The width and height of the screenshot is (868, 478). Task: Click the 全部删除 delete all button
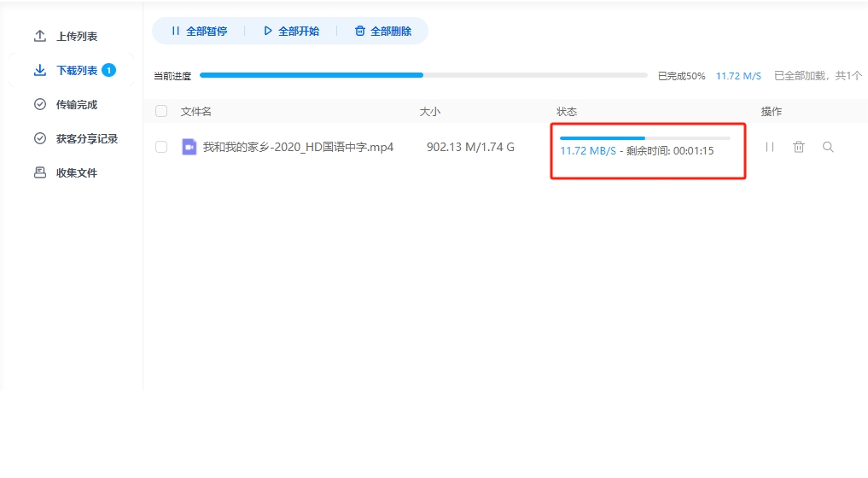[x=383, y=31]
